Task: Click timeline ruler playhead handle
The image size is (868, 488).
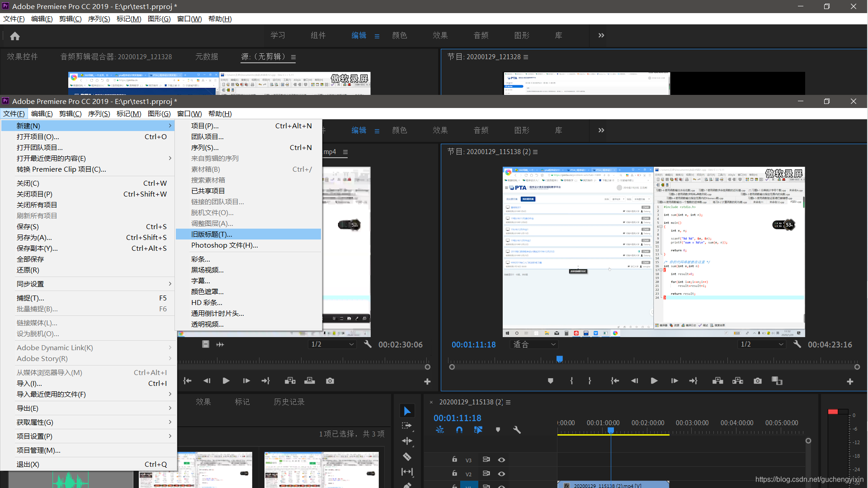Action: (x=610, y=431)
